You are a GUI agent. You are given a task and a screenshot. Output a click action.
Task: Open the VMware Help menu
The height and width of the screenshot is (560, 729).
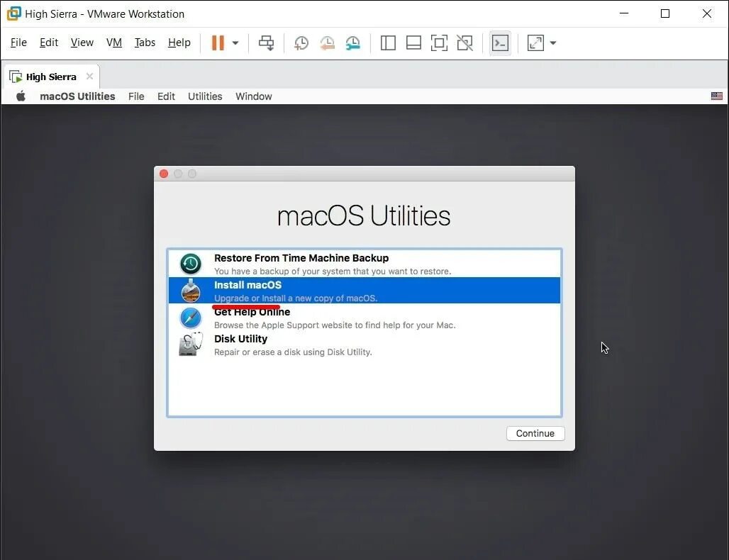[x=179, y=43]
